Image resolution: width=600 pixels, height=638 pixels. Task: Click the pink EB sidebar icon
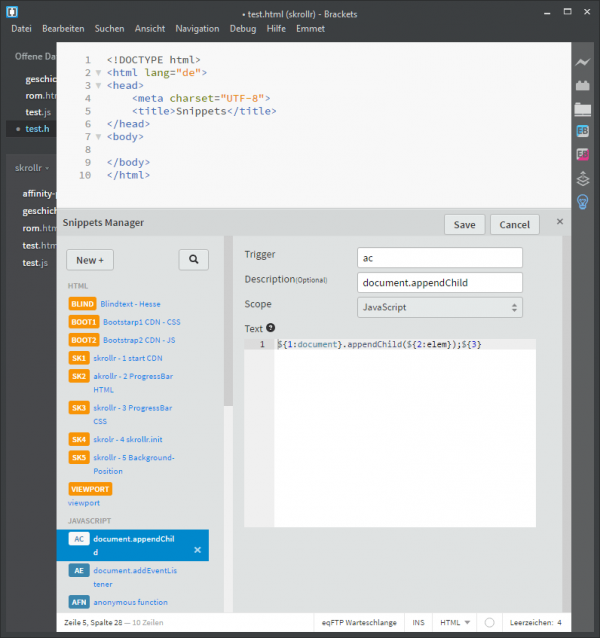pos(583,154)
